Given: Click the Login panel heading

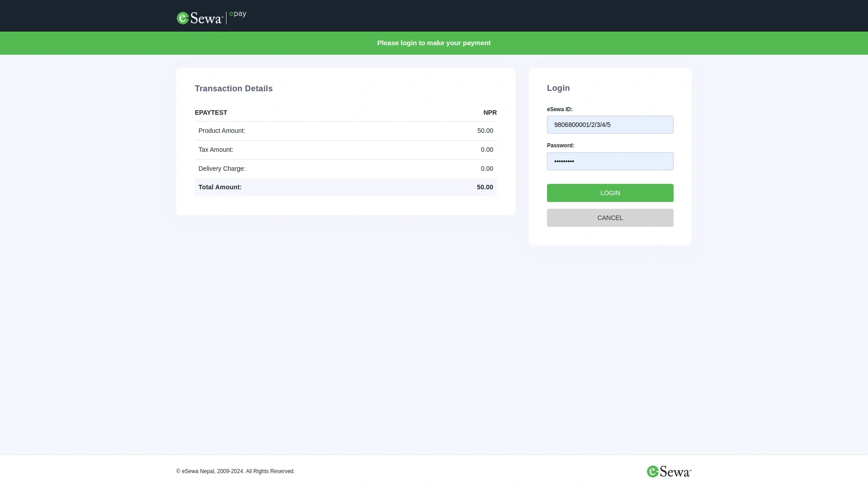Looking at the screenshot, I should pyautogui.click(x=558, y=88).
